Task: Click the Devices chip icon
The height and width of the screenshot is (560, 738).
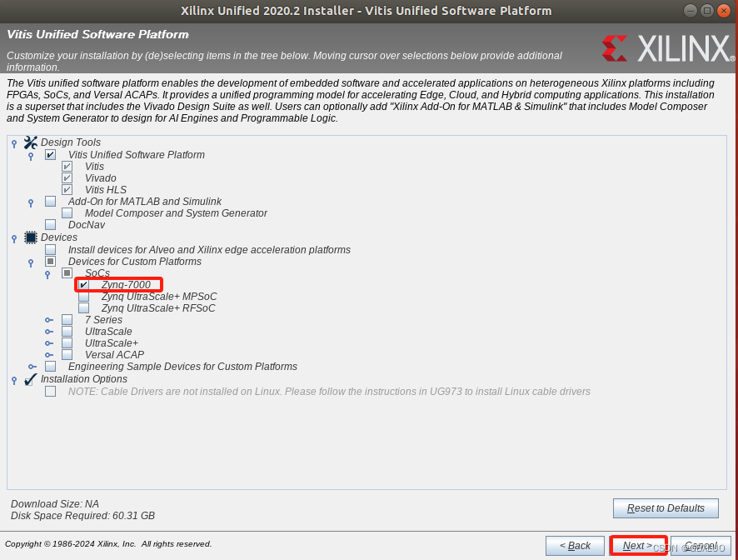Action: click(30, 237)
